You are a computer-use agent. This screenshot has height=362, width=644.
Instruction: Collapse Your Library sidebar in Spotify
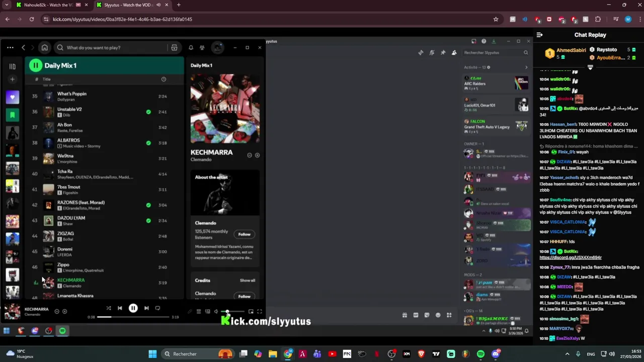click(12, 66)
